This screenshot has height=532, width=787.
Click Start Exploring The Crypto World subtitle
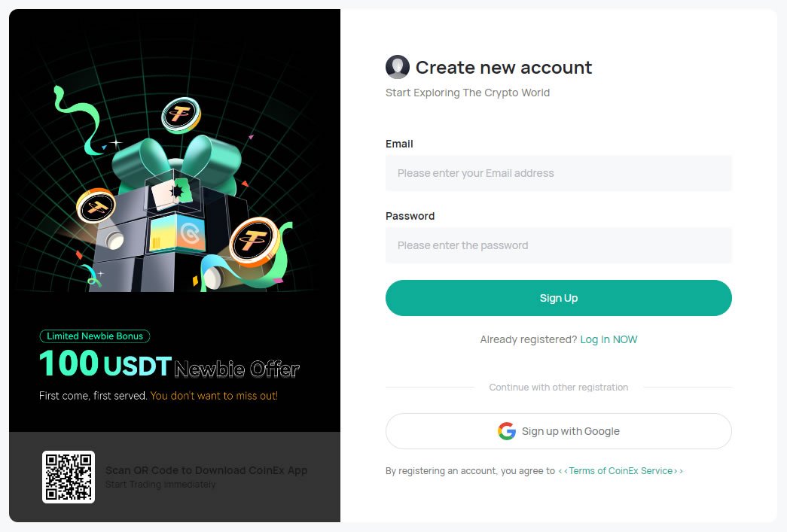(x=467, y=93)
